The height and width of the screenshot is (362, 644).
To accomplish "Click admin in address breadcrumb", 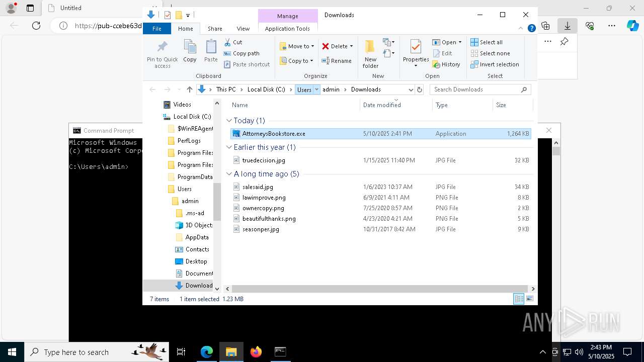I will 331,89.
